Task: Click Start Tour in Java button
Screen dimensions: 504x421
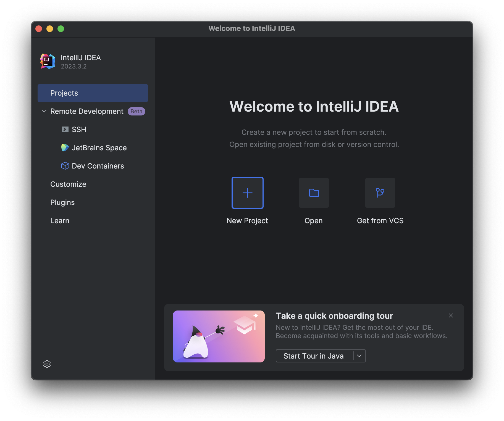Action: tap(314, 356)
